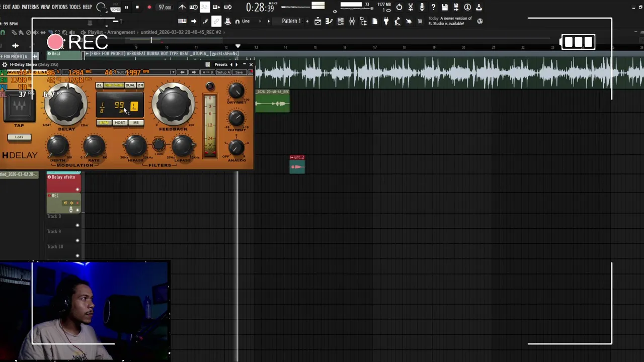This screenshot has width=644, height=362.
Task: Open the Playlist view icon
Action: pyautogui.click(x=318, y=21)
